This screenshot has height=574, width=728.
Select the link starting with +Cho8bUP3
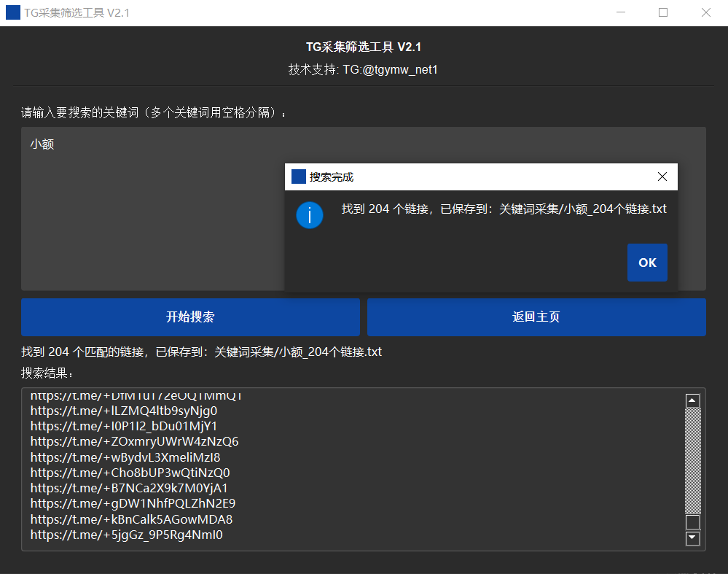130,473
